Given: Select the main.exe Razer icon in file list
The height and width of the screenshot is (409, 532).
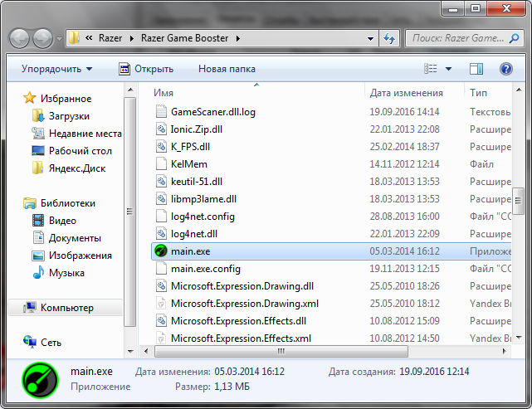Looking at the screenshot, I should tap(161, 251).
